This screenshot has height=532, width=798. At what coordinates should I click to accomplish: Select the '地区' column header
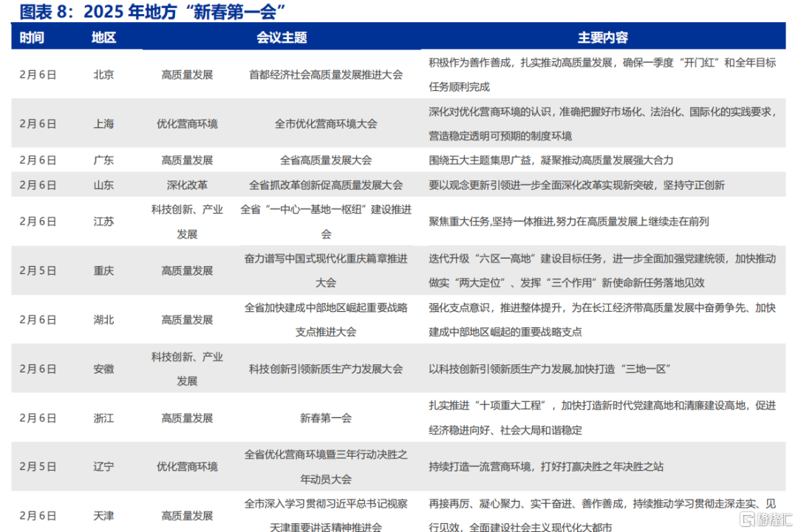[x=104, y=38]
